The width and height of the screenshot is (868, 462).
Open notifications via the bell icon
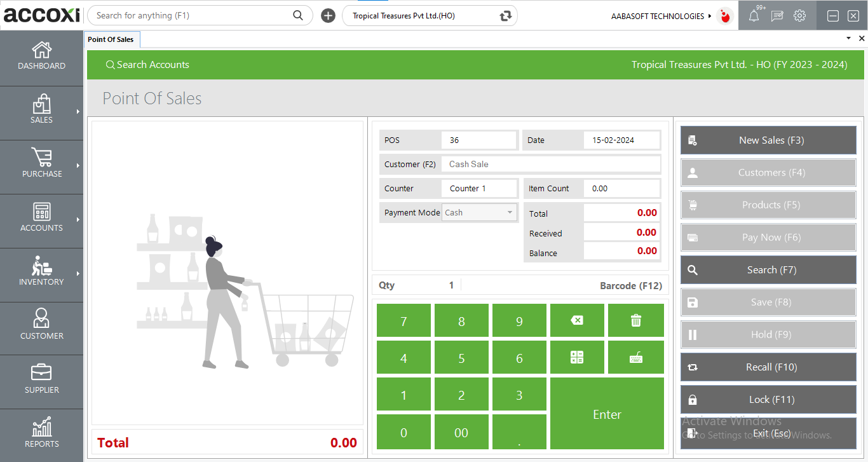(x=754, y=15)
